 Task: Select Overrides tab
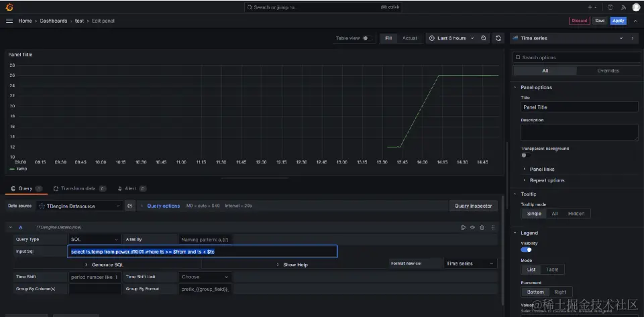[608, 70]
